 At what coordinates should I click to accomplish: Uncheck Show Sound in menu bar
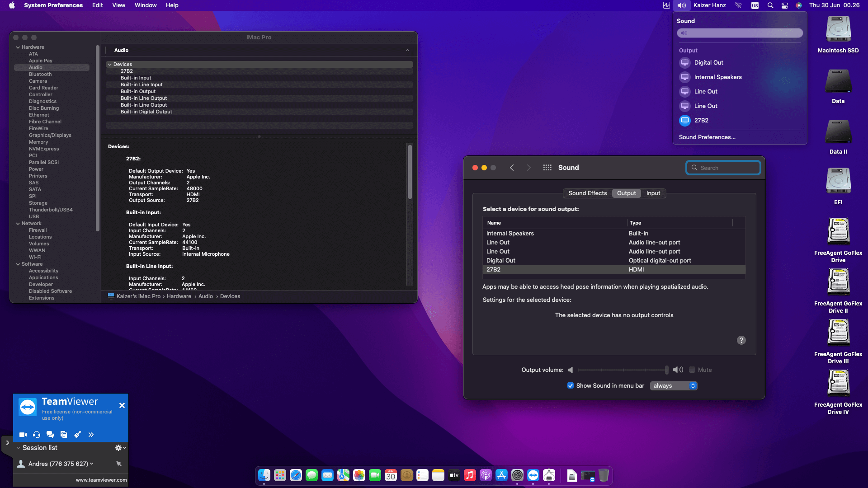(x=571, y=385)
